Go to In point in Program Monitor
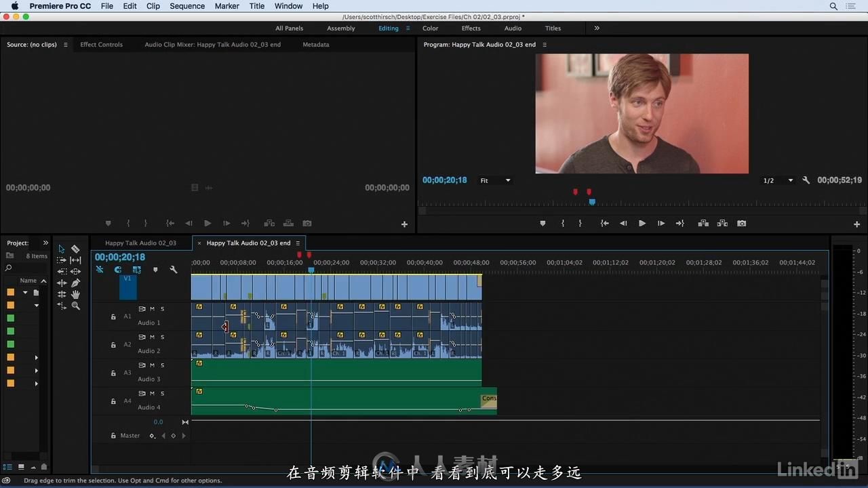 (x=604, y=223)
